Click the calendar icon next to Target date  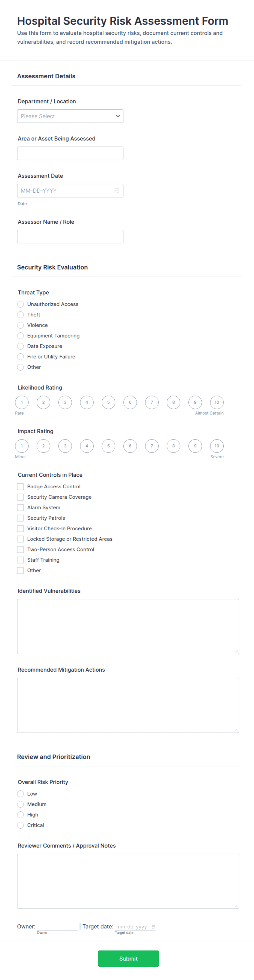(154, 927)
